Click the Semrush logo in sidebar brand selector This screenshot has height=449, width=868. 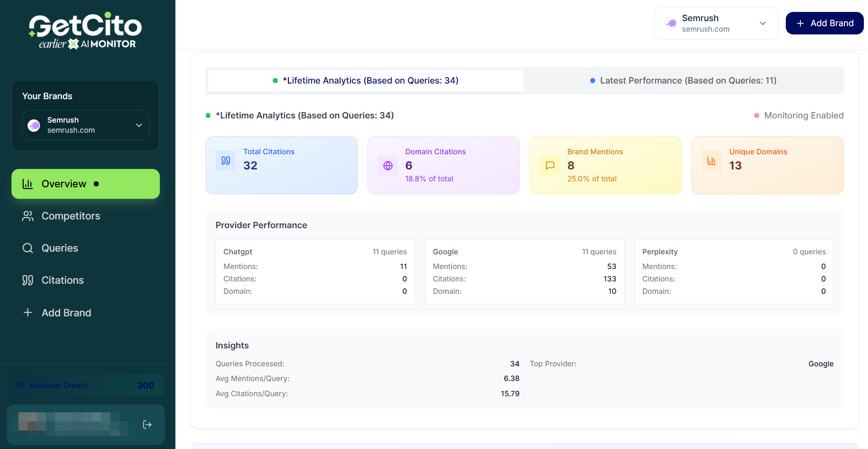[34, 125]
